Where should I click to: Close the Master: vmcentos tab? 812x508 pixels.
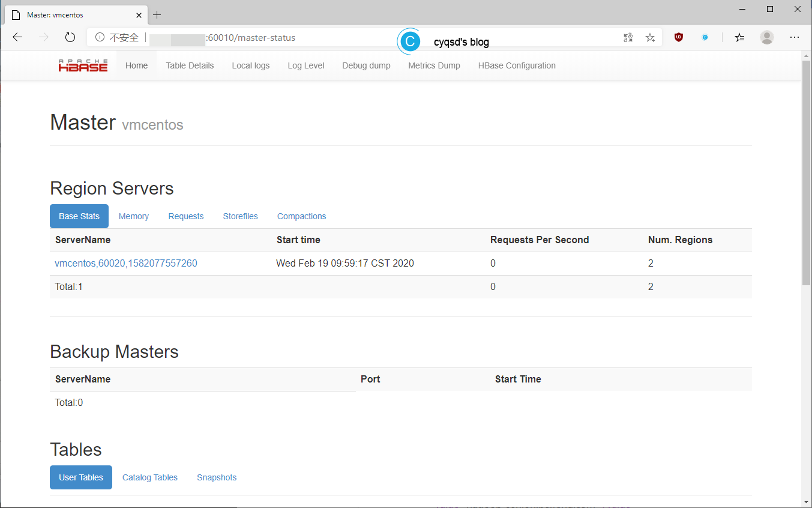click(139, 14)
